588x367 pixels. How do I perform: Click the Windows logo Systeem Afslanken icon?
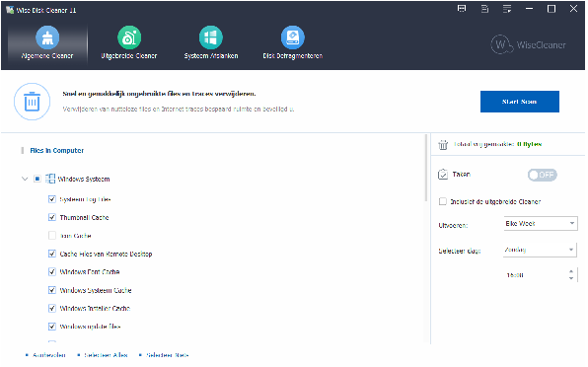[x=211, y=37]
